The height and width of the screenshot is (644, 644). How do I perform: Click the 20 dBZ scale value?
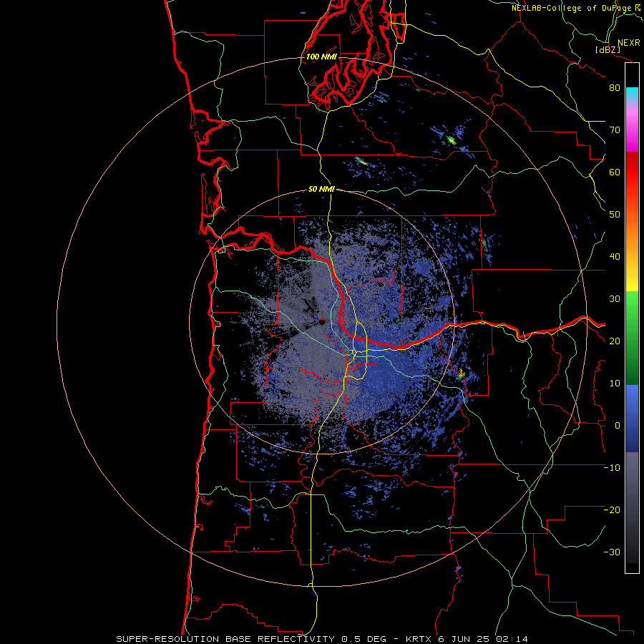coord(615,341)
